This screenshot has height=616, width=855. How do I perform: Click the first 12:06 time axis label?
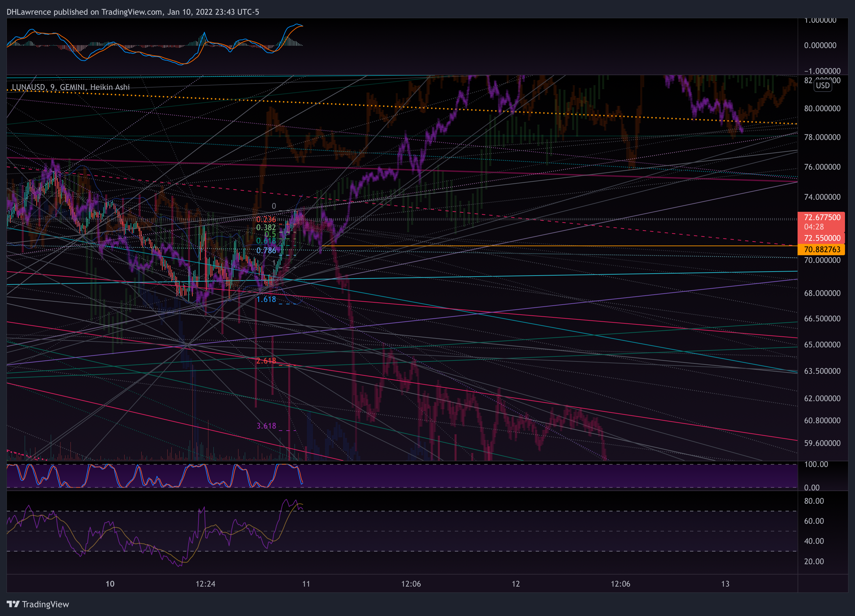click(411, 584)
